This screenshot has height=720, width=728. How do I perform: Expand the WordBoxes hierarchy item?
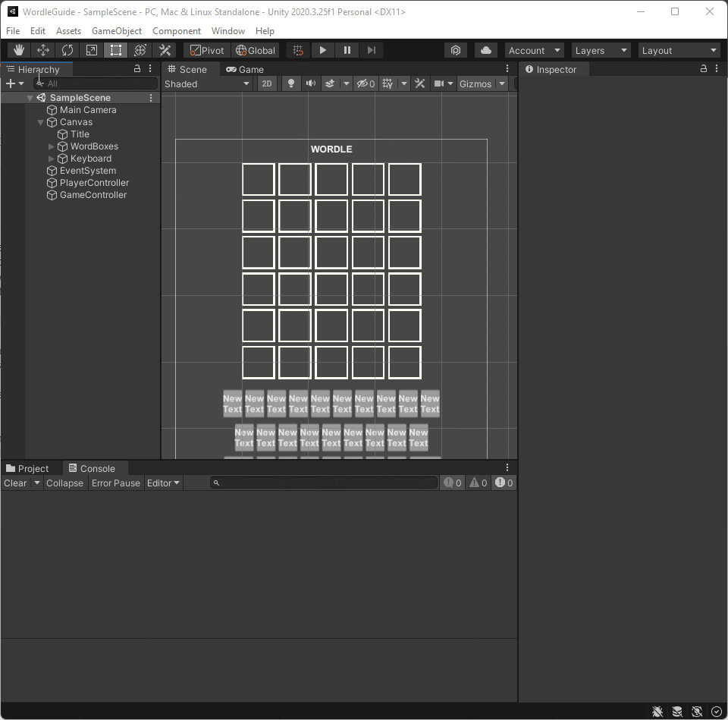point(50,146)
